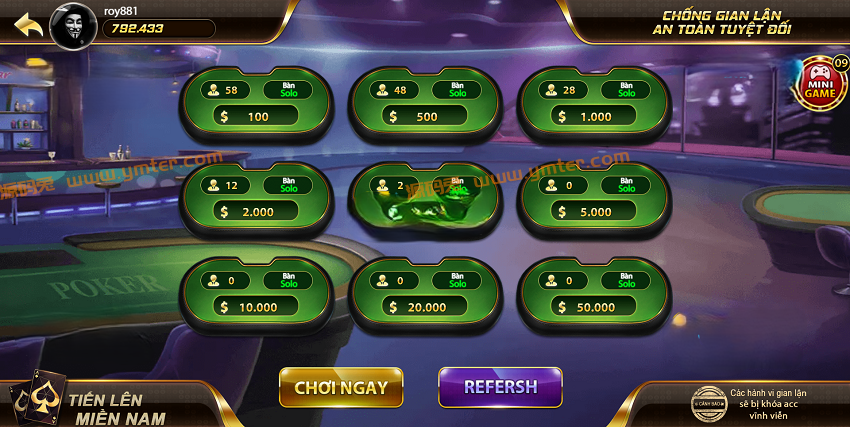Click the player icon showing 58
The width and height of the screenshot is (850, 427).
coord(214,90)
